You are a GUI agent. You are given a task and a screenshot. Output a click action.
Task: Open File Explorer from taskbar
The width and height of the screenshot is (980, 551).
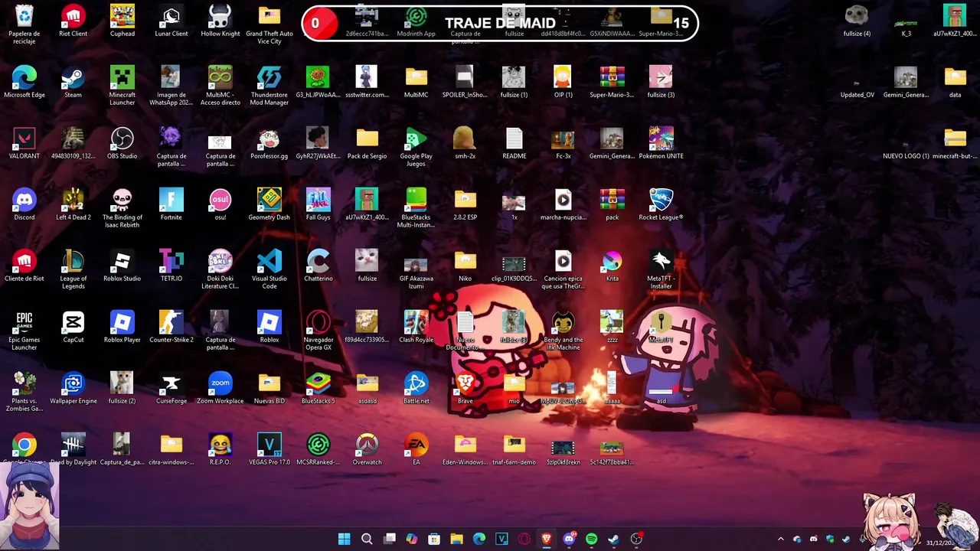coord(457,539)
